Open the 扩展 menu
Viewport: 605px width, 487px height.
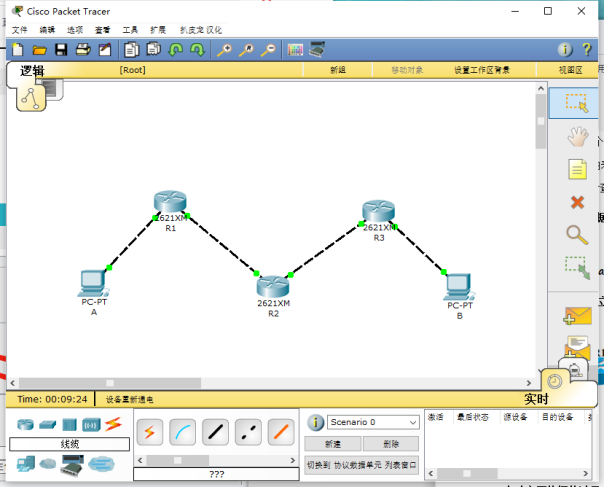[158, 30]
